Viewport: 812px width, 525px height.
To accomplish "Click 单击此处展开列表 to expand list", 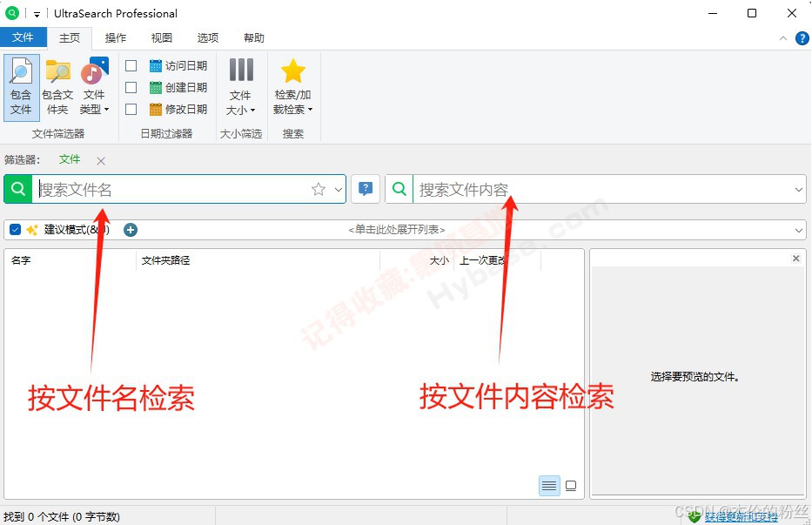I will click(397, 230).
